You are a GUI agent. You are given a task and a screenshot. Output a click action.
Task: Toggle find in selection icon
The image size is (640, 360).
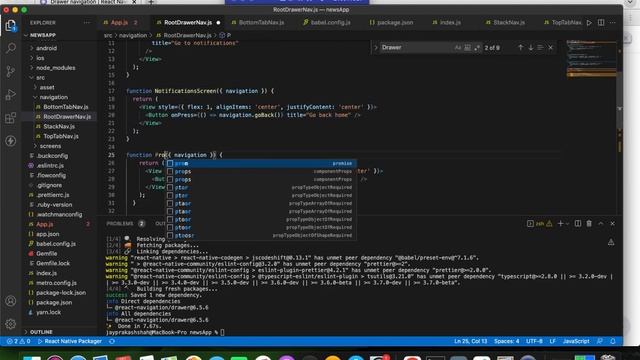click(x=540, y=48)
